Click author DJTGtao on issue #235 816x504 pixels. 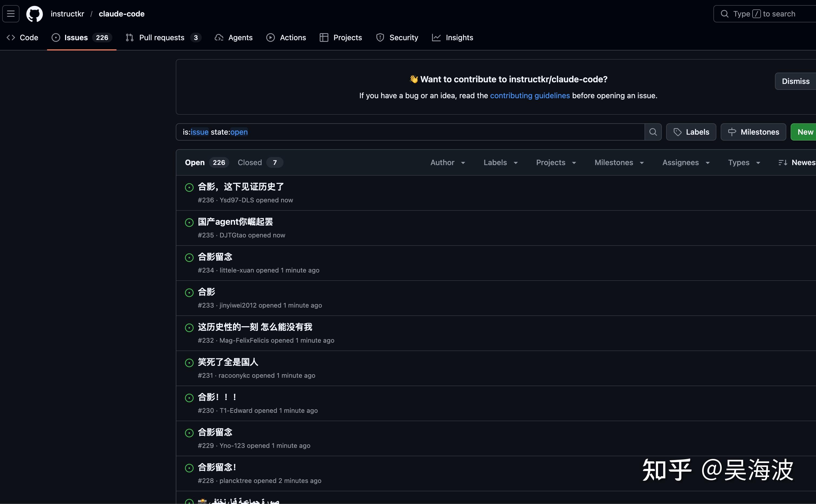tap(232, 235)
